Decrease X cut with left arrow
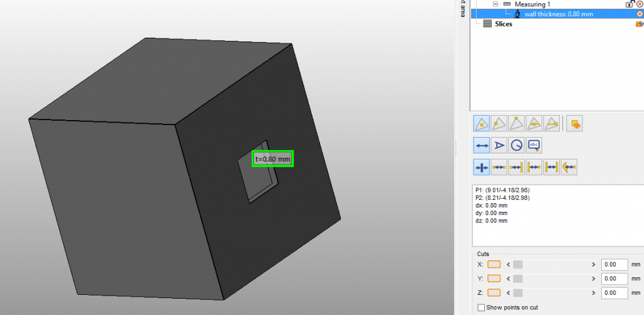Viewport: 644px width, 315px height. click(x=508, y=265)
